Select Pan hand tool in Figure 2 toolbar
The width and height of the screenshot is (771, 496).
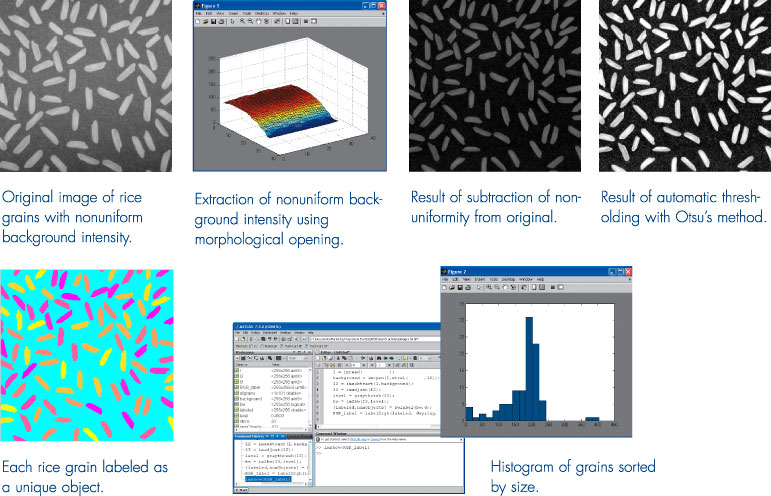click(505, 288)
